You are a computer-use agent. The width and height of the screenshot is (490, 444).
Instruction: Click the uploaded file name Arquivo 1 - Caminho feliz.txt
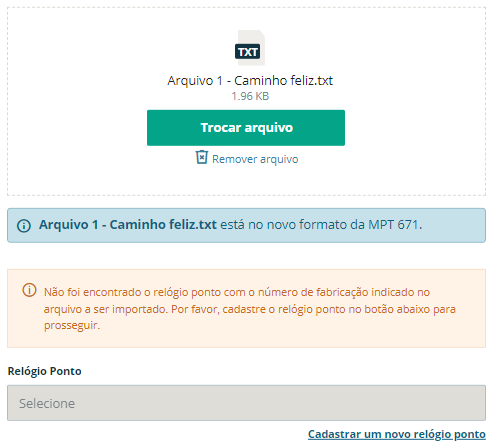pyautogui.click(x=250, y=80)
